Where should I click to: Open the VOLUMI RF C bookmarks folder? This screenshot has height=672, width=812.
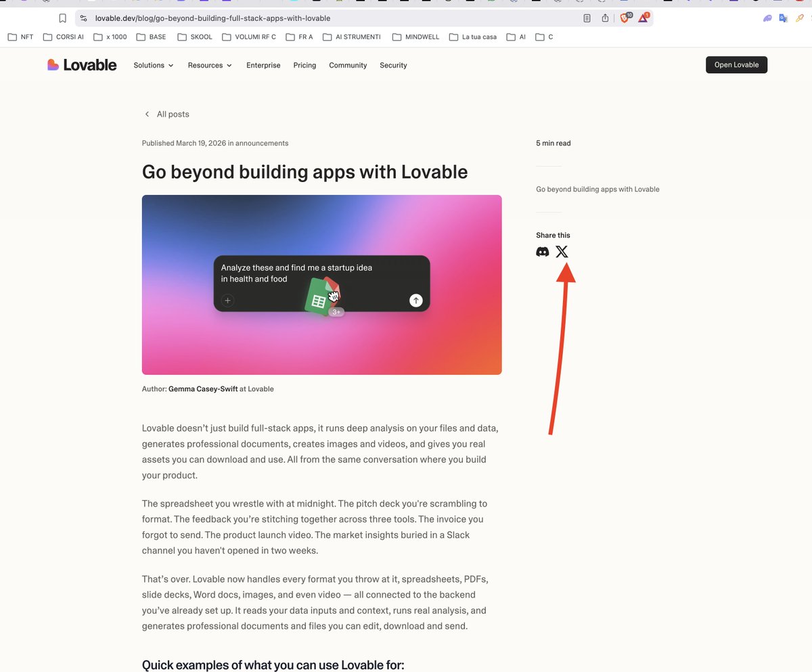[x=249, y=37]
